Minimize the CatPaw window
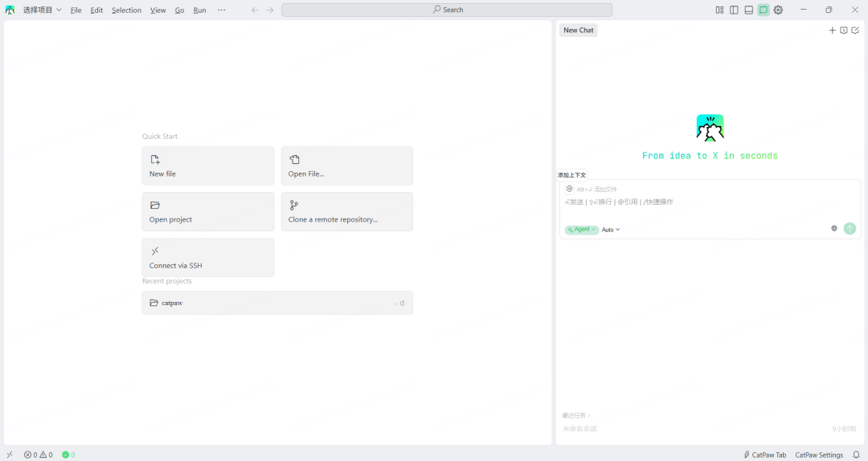 [x=803, y=10]
